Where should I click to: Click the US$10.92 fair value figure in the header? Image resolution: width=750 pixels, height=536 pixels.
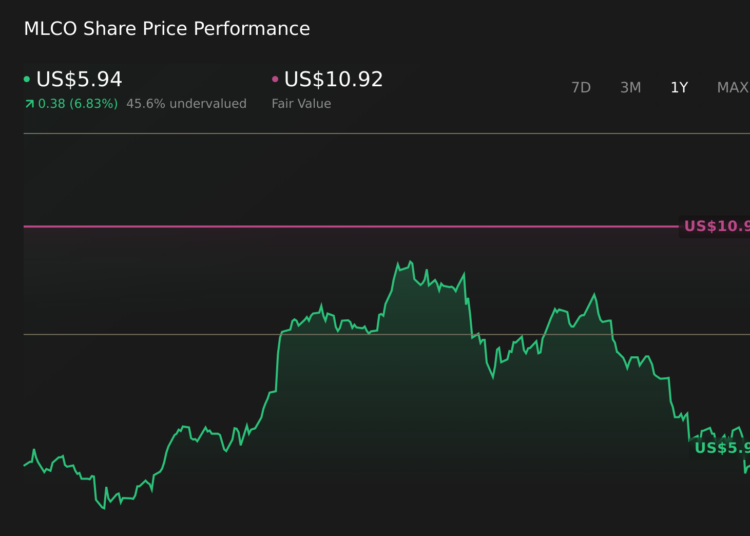(x=333, y=79)
